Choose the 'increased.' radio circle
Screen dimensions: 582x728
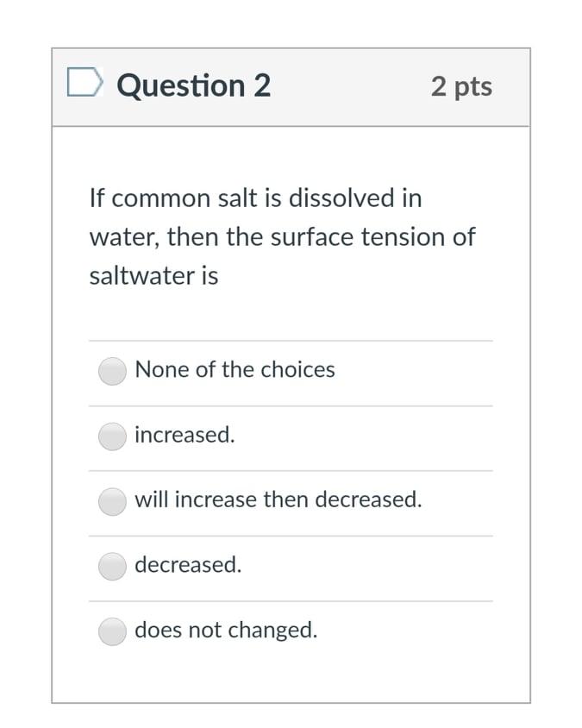click(x=112, y=436)
